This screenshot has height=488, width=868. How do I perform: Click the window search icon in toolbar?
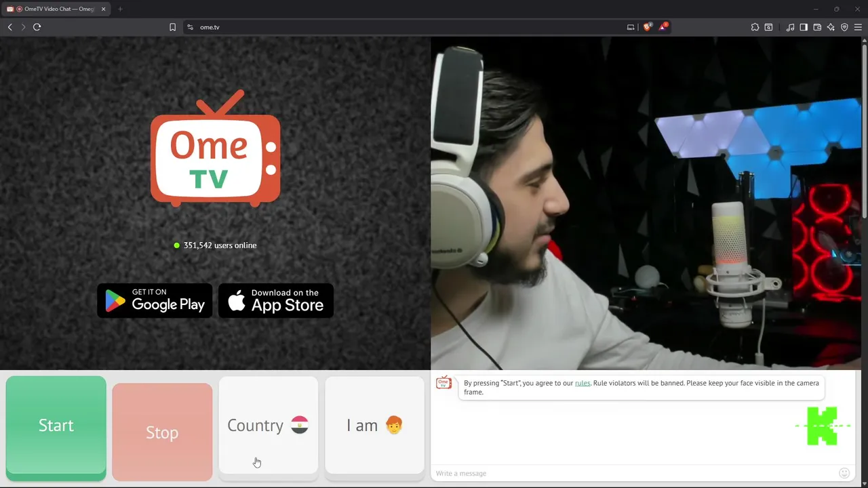[768, 27]
